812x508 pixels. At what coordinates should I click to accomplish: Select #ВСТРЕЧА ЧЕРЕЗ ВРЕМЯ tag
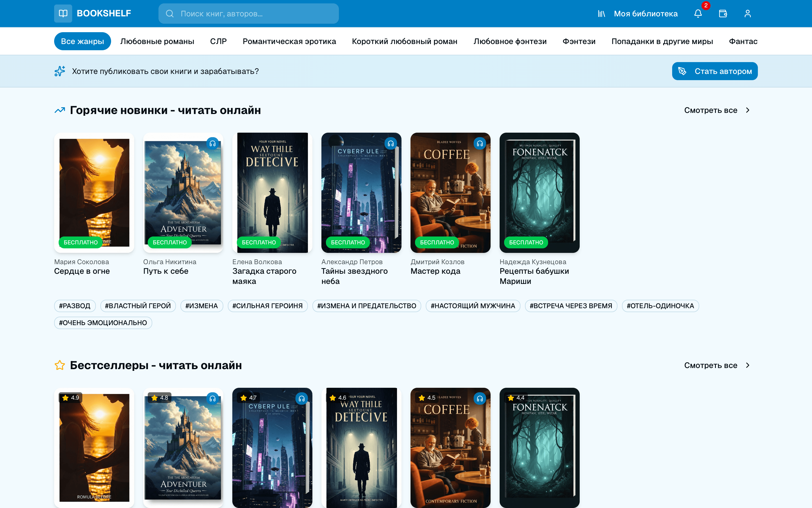(x=571, y=306)
